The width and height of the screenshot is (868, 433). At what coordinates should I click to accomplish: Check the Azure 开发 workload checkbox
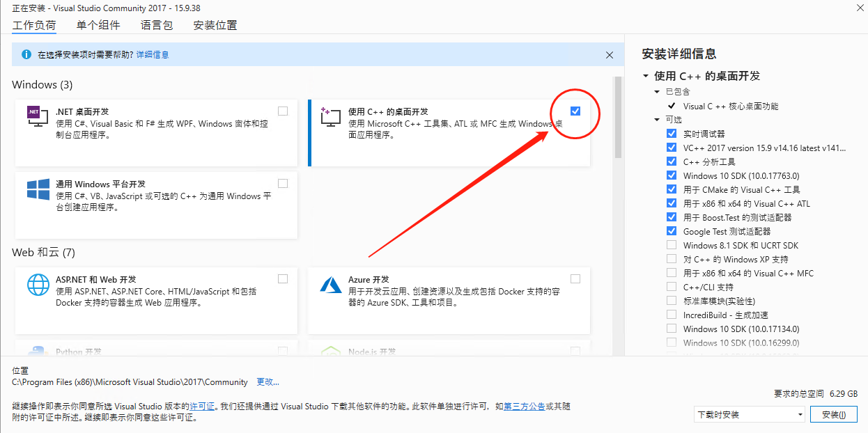[x=575, y=279]
